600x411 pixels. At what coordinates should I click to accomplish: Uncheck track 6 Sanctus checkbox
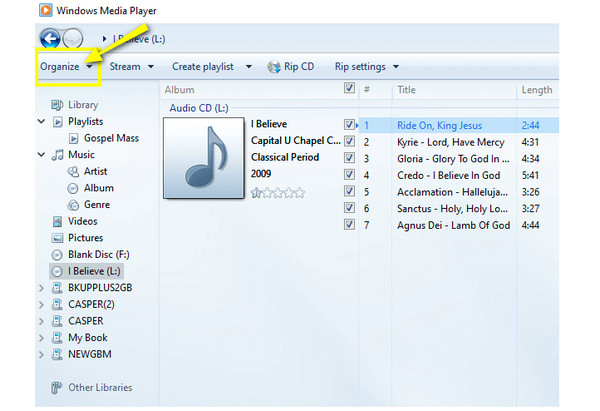(x=349, y=208)
